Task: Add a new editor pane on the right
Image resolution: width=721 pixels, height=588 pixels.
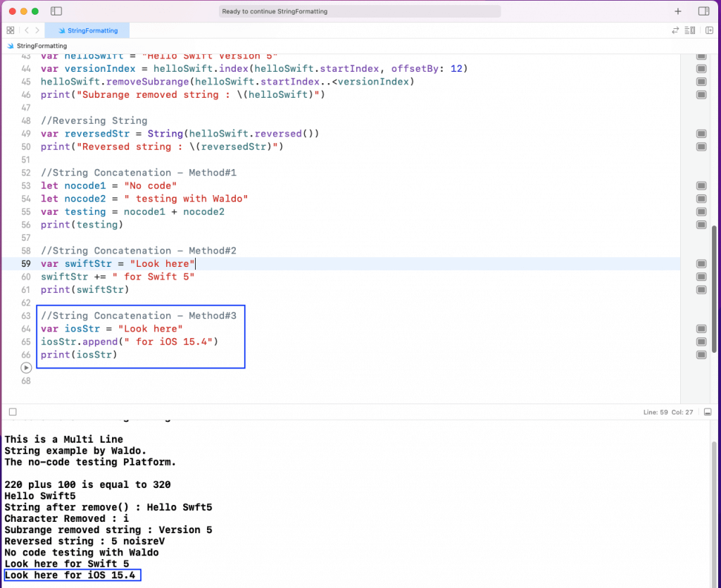Action: 709,30
